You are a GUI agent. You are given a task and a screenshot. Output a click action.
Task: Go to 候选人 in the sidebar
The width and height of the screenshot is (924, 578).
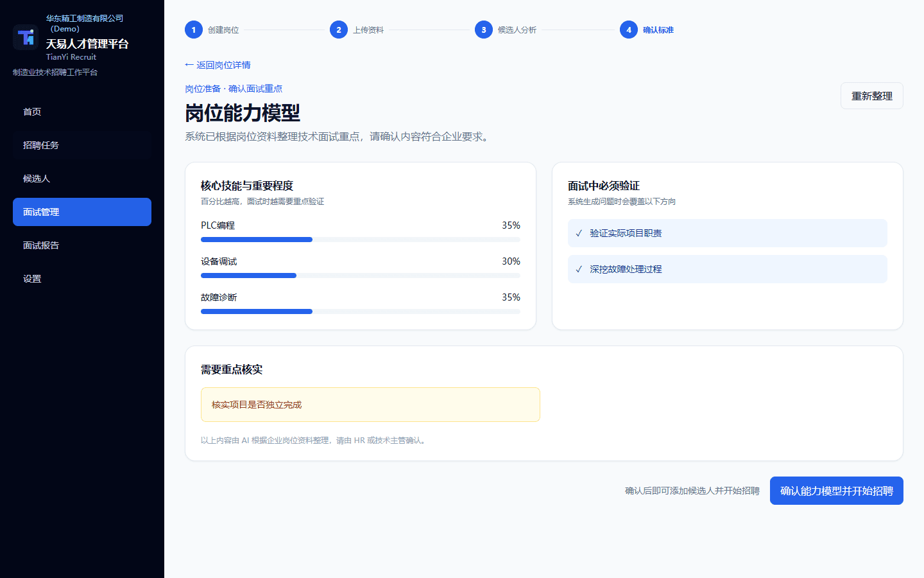(82, 179)
